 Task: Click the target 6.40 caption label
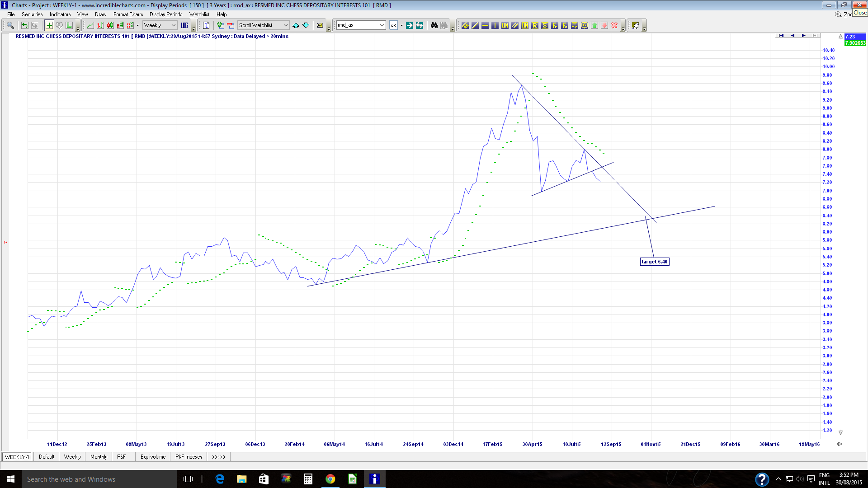pyautogui.click(x=655, y=262)
